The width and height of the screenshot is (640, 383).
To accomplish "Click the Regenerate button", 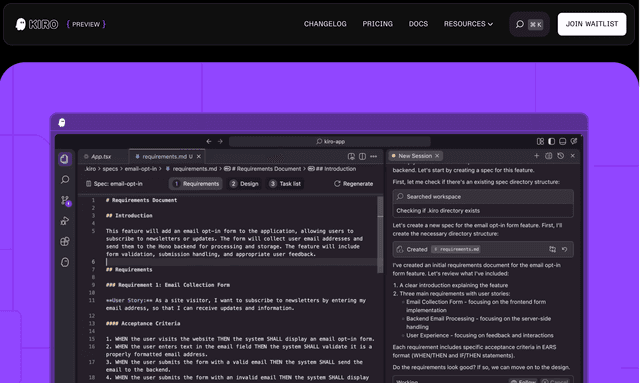I will tap(353, 184).
